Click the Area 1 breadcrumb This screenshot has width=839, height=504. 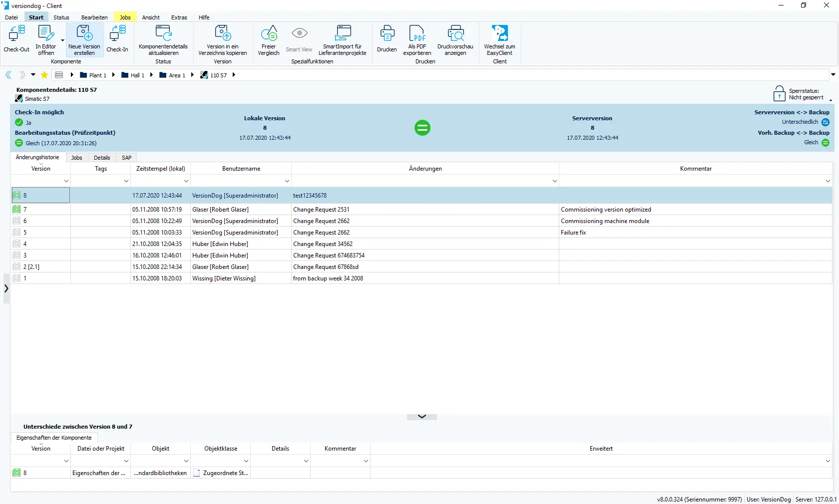[x=172, y=75]
